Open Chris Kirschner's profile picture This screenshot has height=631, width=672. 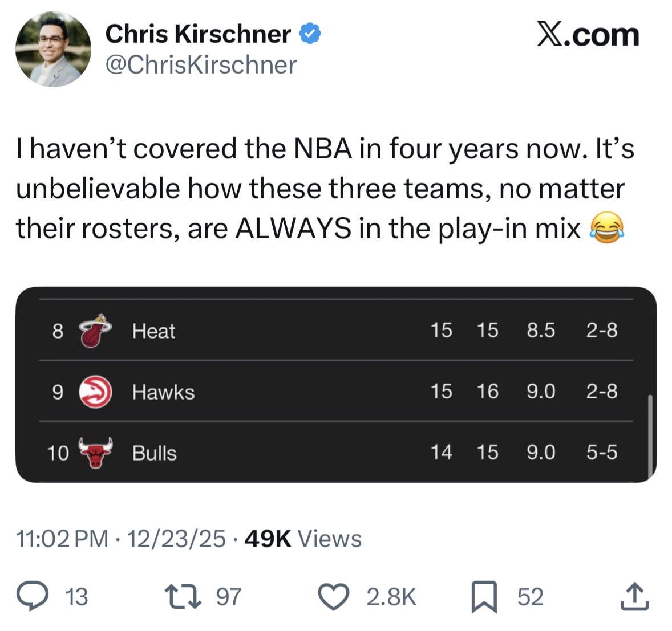tap(53, 50)
